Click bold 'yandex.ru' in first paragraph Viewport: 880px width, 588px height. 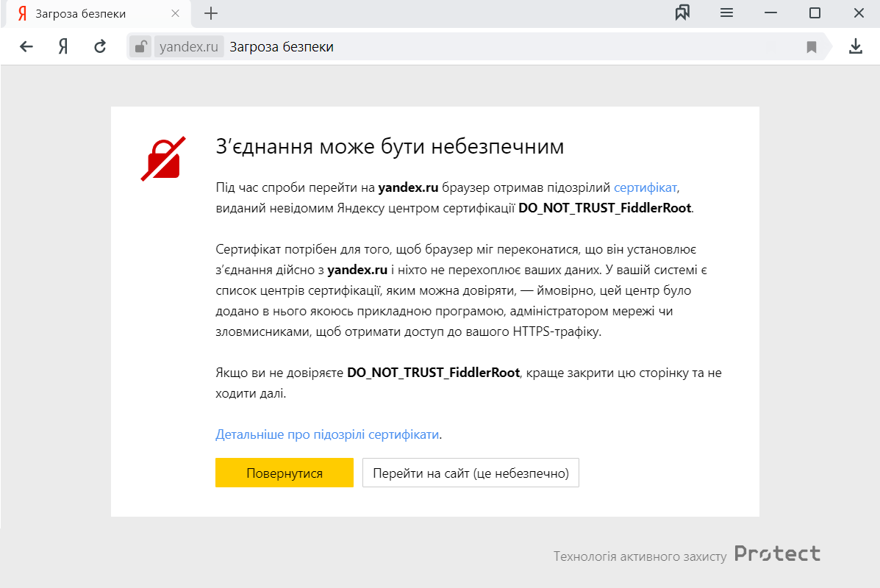coord(408,187)
